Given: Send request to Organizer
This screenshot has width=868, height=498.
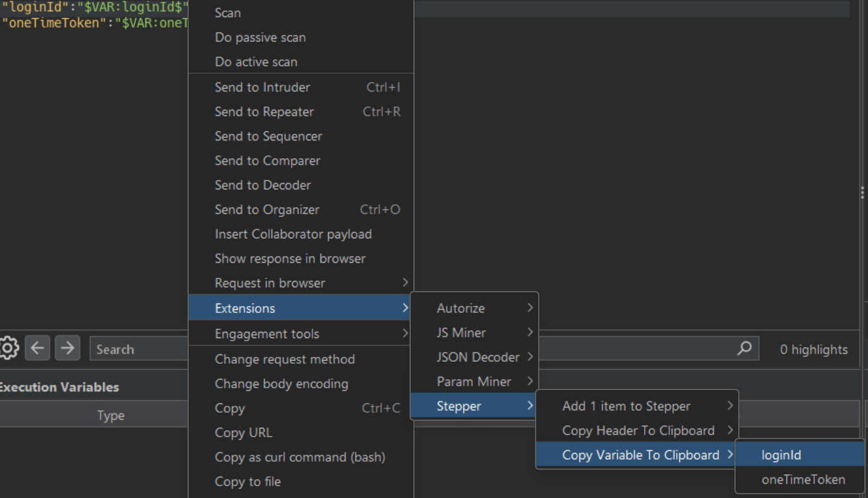Looking at the screenshot, I should point(301,209).
